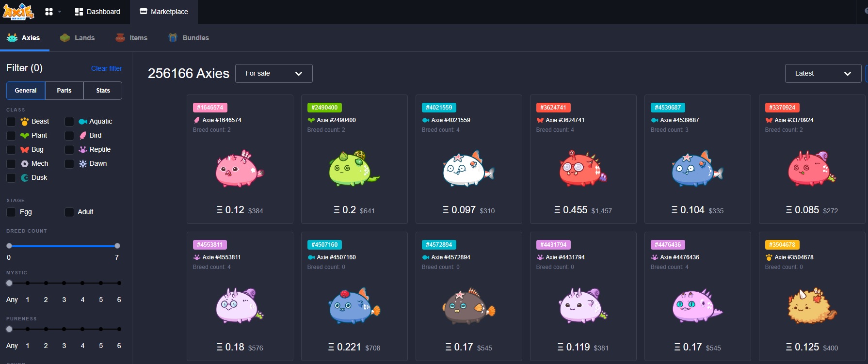The width and height of the screenshot is (868, 364).
Task: Click class icon beside Axie #1646574
Action: (x=197, y=120)
